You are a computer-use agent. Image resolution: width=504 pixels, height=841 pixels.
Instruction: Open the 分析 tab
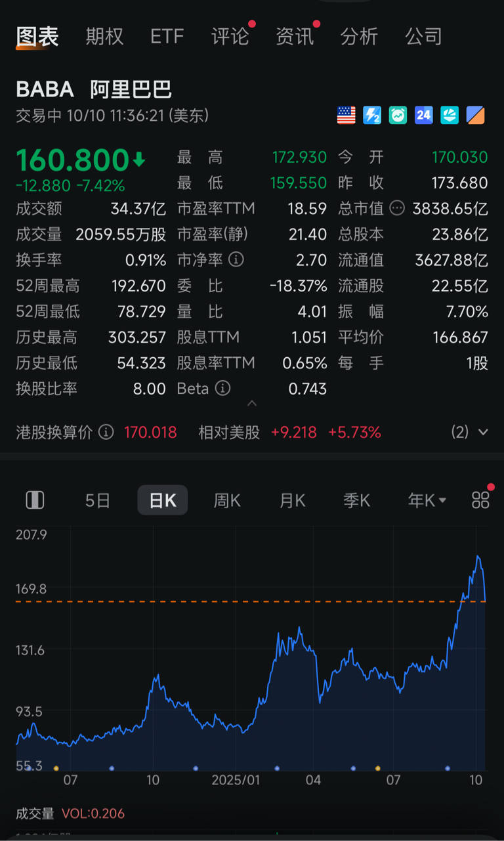(x=359, y=36)
